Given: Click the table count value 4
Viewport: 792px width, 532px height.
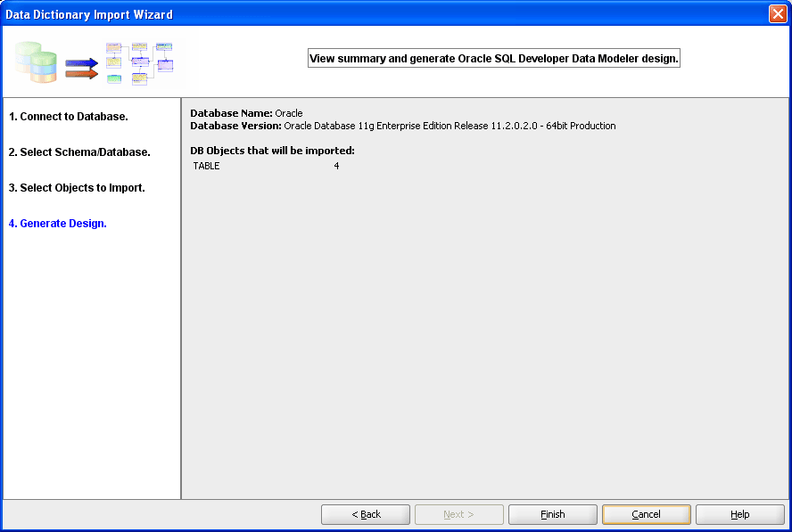Looking at the screenshot, I should pyautogui.click(x=336, y=166).
